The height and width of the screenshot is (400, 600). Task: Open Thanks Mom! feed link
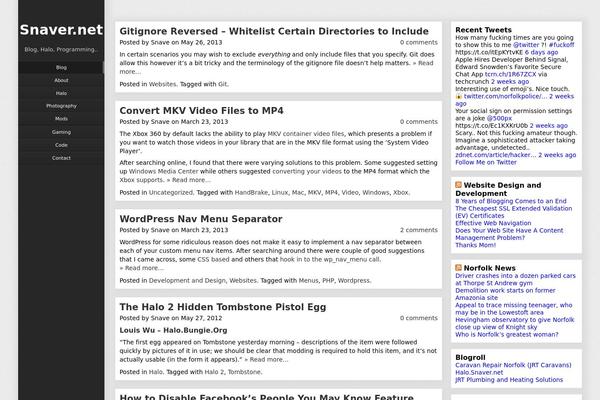[476, 245]
